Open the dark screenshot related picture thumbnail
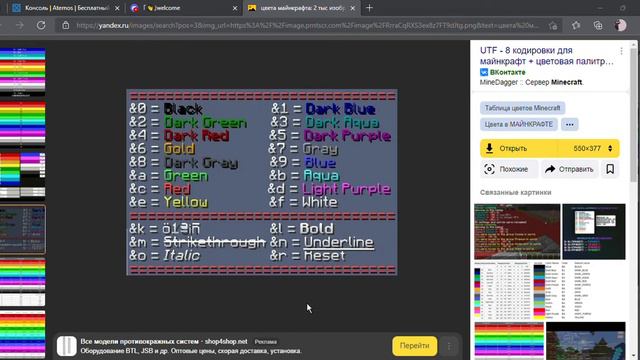The height and width of the screenshot is (360, 640). point(594,232)
